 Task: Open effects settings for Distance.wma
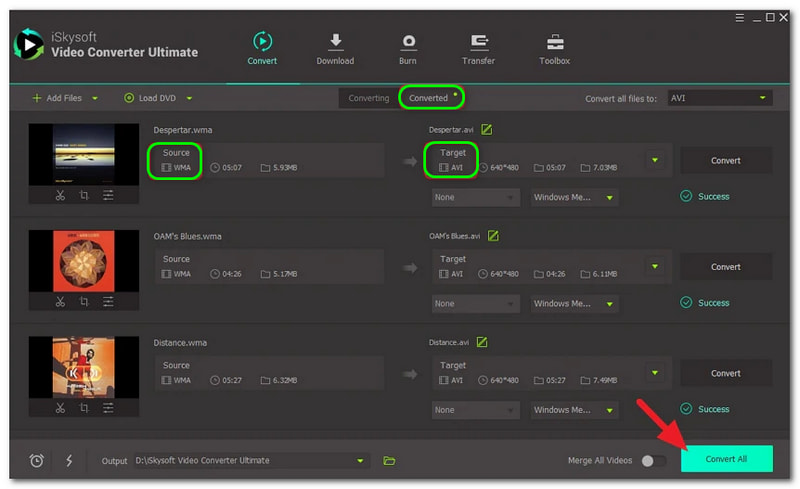click(108, 408)
